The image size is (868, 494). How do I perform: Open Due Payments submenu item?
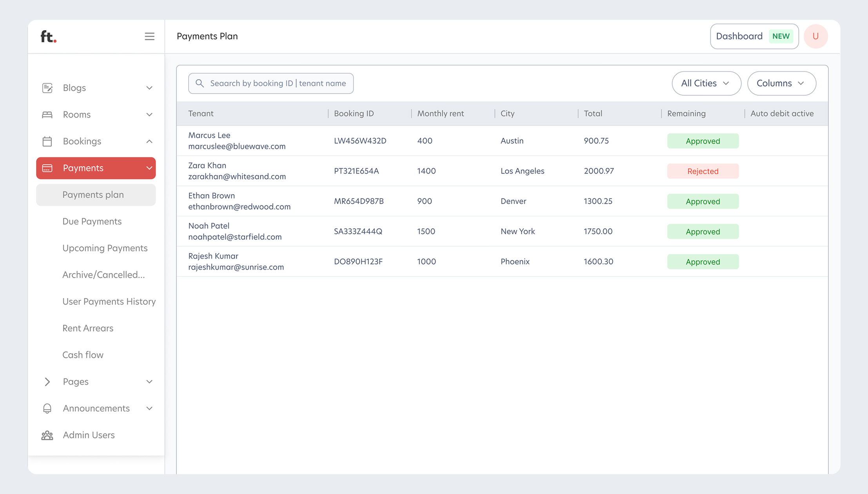(x=92, y=222)
